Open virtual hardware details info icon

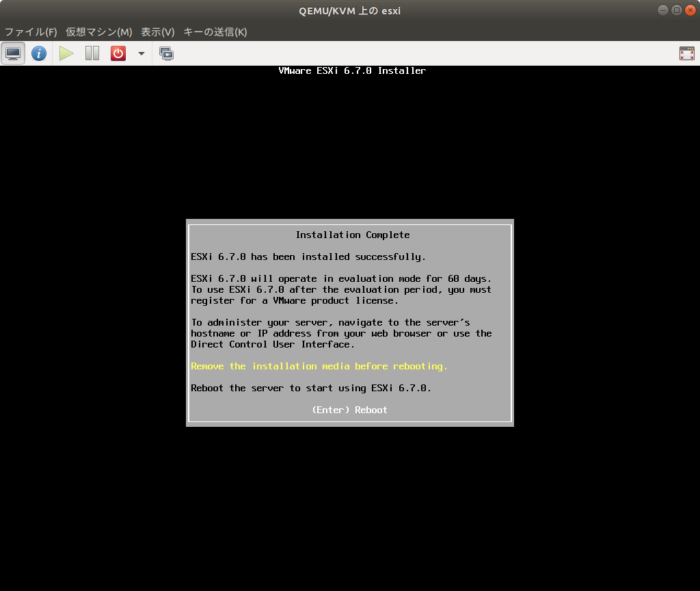(39, 53)
